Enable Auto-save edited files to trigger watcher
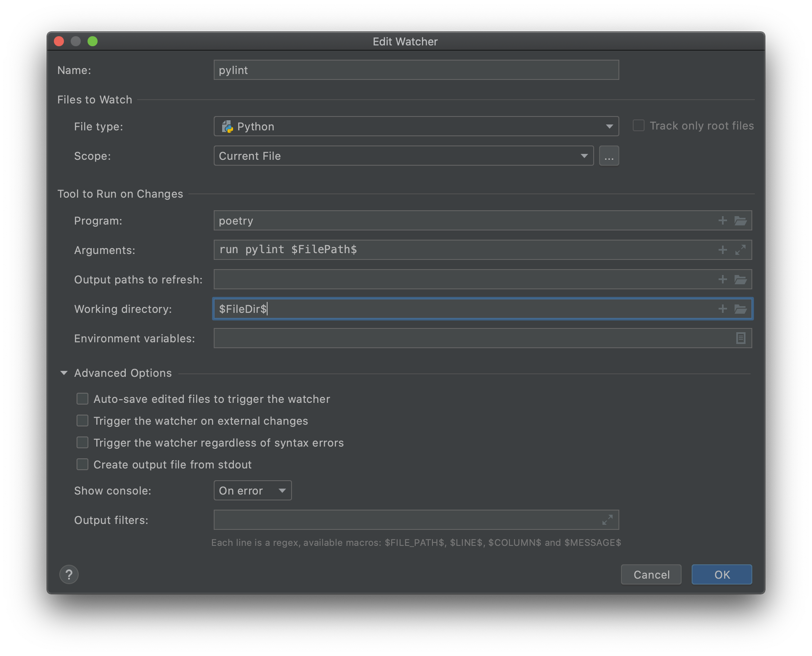The width and height of the screenshot is (812, 656). tap(82, 399)
